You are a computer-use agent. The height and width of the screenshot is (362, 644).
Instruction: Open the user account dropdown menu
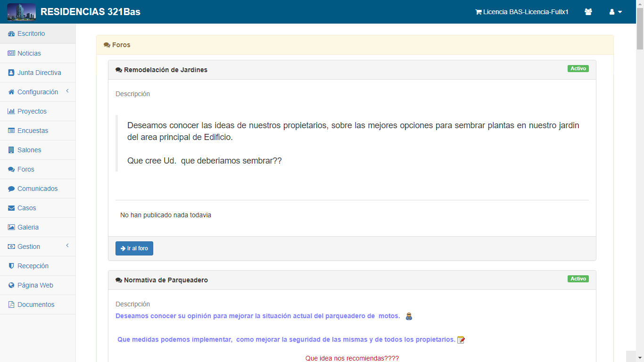[615, 12]
